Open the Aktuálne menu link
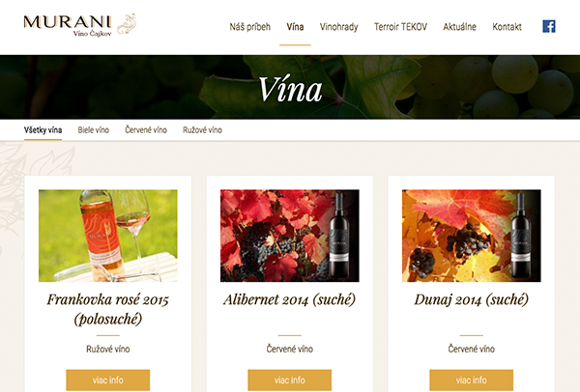Viewport: 580px width, 392px height. [x=460, y=27]
